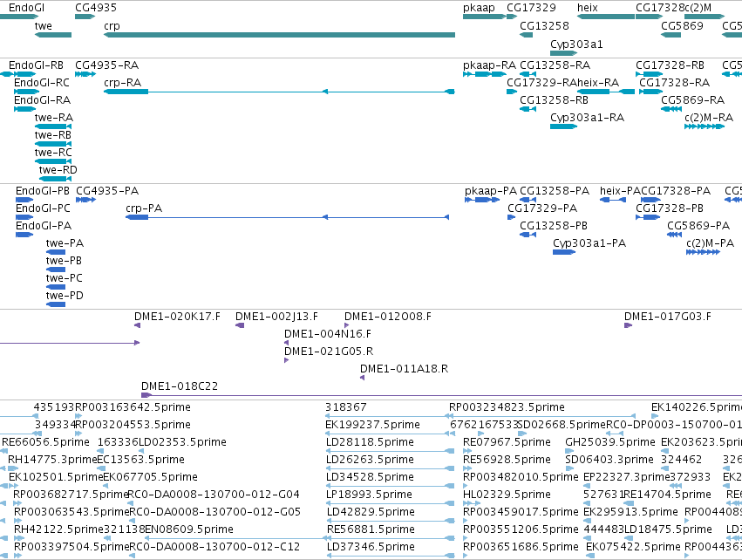Select the heix gene label
This screenshot has height=560, width=742.
[x=588, y=8]
